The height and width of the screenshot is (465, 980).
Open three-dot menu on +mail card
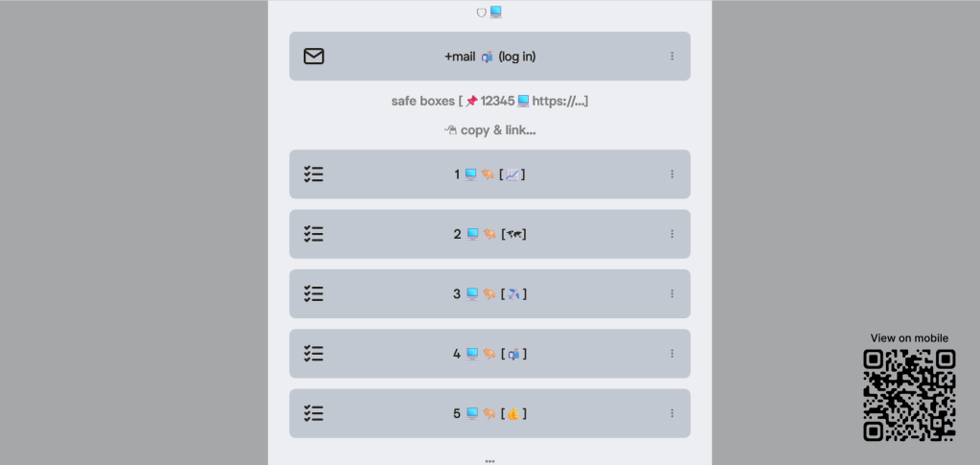click(672, 57)
